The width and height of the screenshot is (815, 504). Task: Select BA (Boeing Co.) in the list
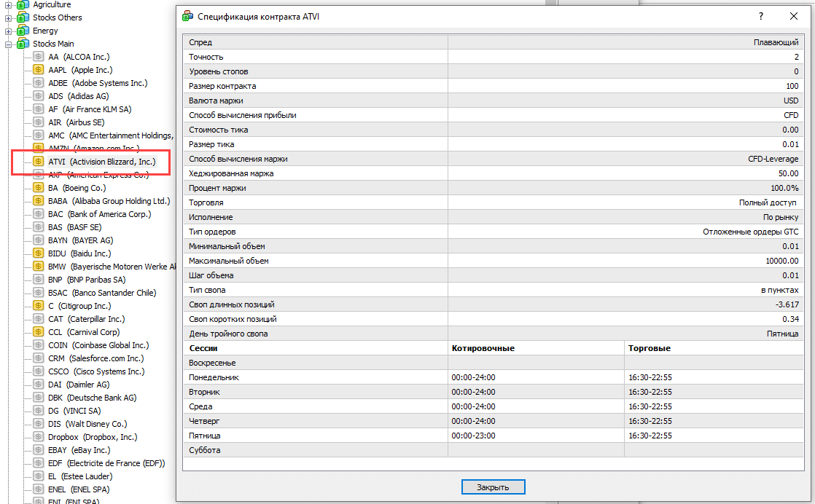(x=77, y=188)
